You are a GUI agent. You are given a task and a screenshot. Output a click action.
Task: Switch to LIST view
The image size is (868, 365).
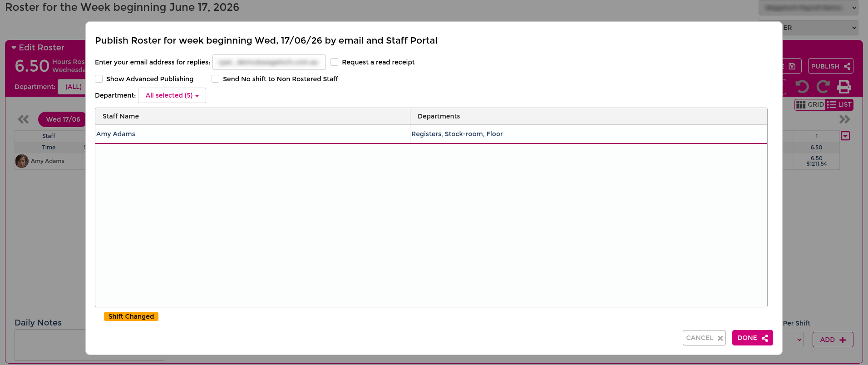(x=839, y=104)
